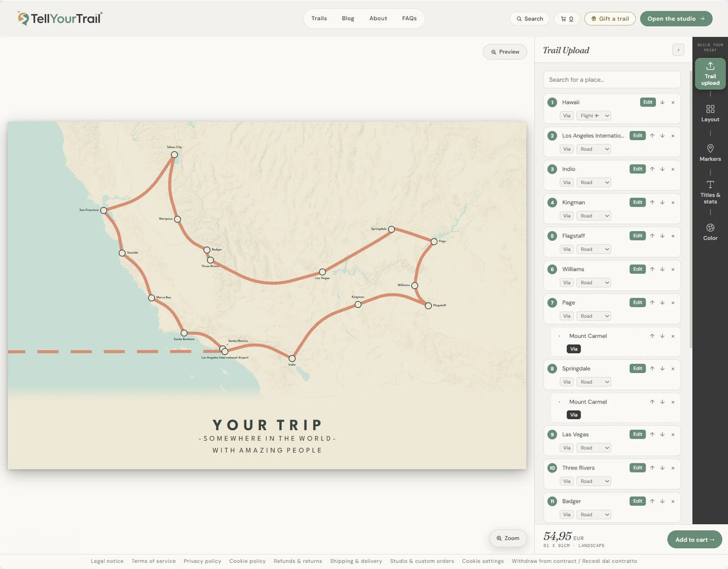Click the Search for a place field
The image size is (728, 569).
tap(612, 79)
